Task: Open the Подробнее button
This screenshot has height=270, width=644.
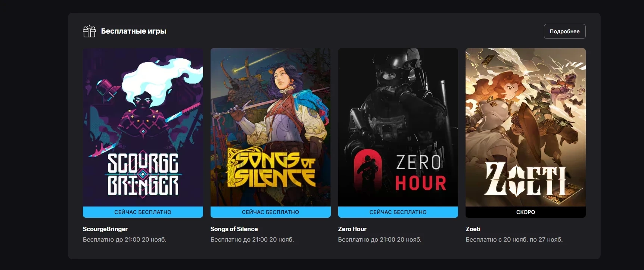Action: click(x=564, y=31)
